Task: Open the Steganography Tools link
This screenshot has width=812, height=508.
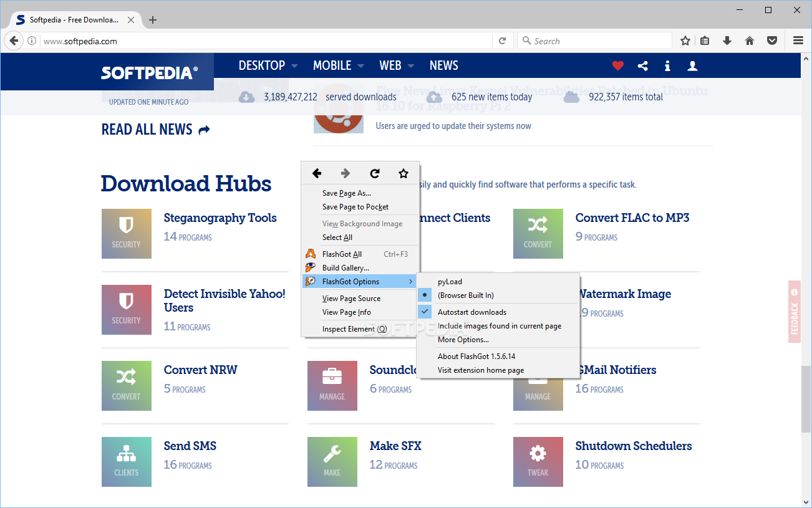Action: pyautogui.click(x=220, y=218)
